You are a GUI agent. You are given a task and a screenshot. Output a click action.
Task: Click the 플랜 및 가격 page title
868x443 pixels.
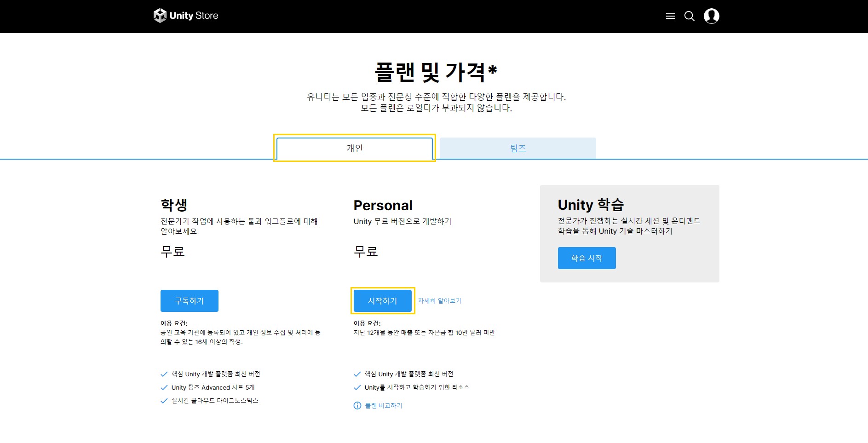click(x=436, y=72)
